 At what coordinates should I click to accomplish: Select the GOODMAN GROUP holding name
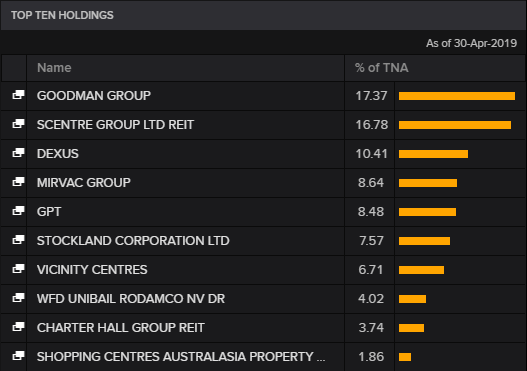click(94, 96)
